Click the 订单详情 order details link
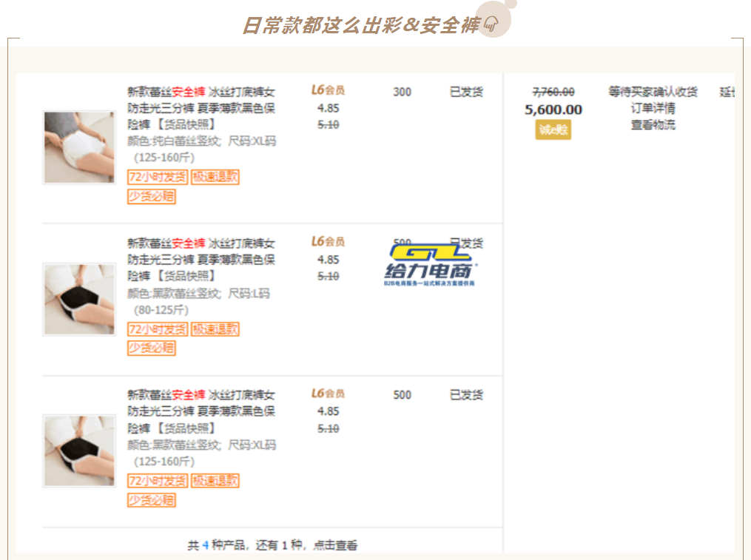The height and width of the screenshot is (560, 751). (653, 108)
